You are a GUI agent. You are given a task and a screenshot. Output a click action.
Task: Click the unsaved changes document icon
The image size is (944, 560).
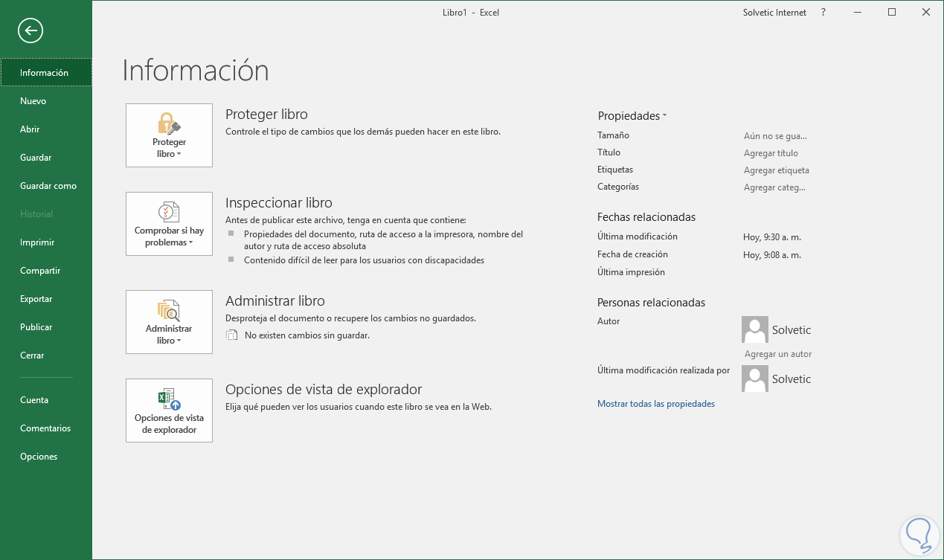tap(231, 335)
